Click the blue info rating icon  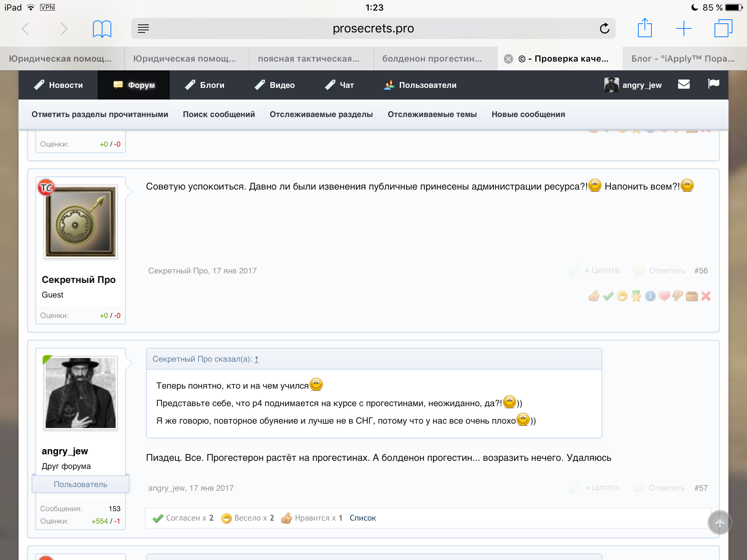[650, 296]
